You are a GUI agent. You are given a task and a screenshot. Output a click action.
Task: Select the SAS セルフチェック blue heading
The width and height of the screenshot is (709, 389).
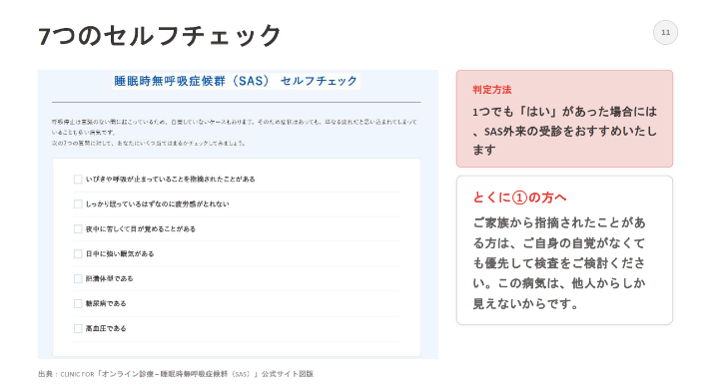[236, 81]
